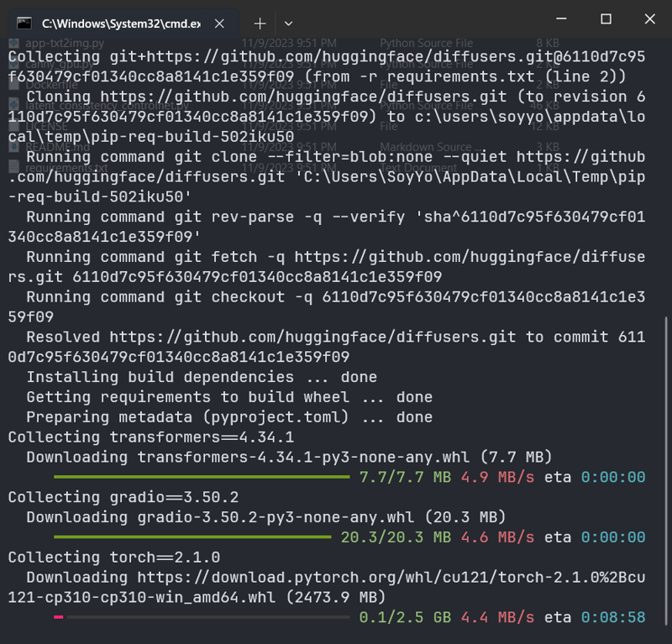Click the torch download progress bar
The image size is (672, 644).
click(x=202, y=617)
